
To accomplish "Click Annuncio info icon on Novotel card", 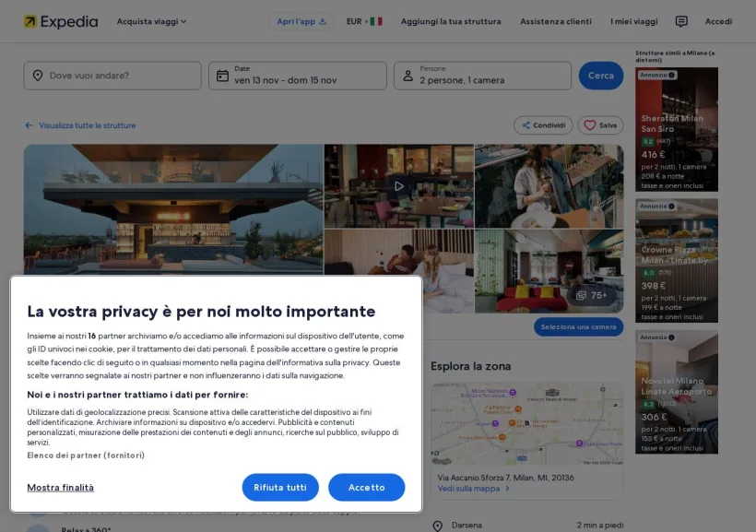I will click(671, 337).
